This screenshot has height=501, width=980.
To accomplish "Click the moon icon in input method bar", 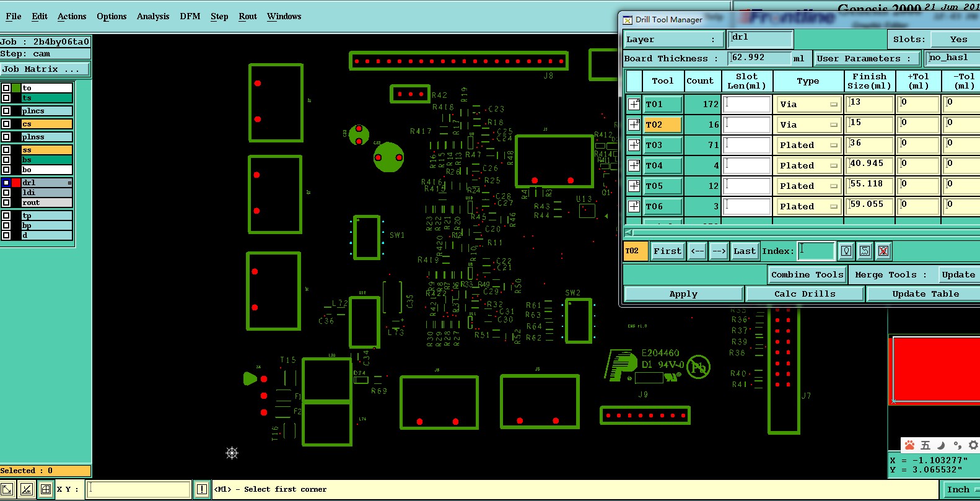I will coord(941,445).
